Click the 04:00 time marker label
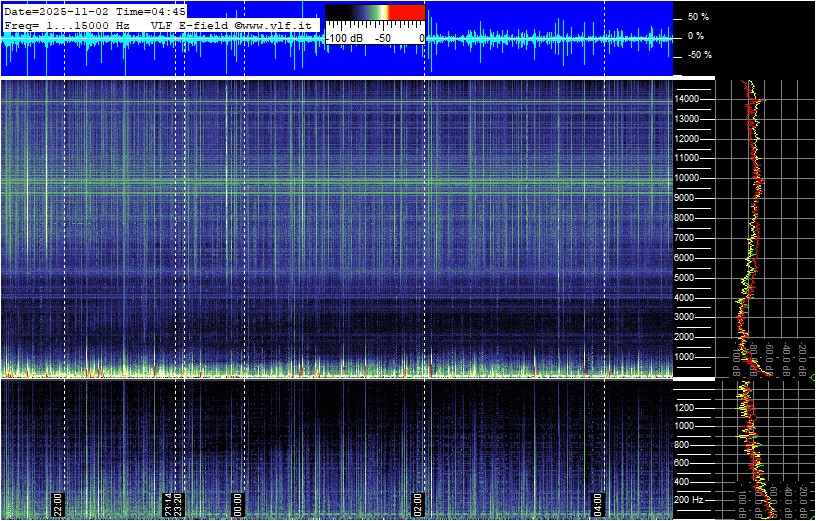This screenshot has height=521, width=816. point(598,503)
